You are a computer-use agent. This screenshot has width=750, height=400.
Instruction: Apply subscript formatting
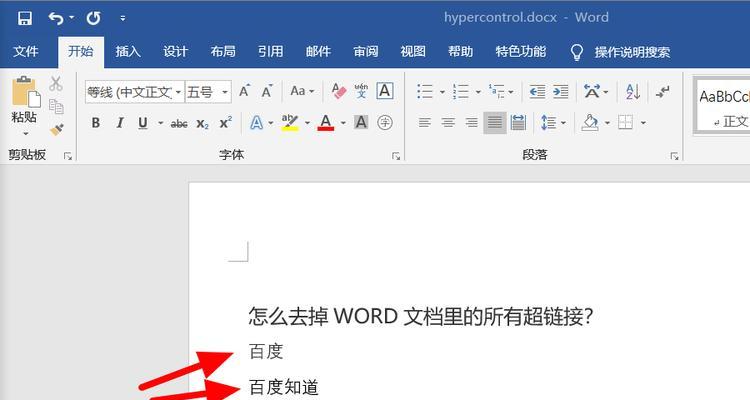pyautogui.click(x=202, y=123)
